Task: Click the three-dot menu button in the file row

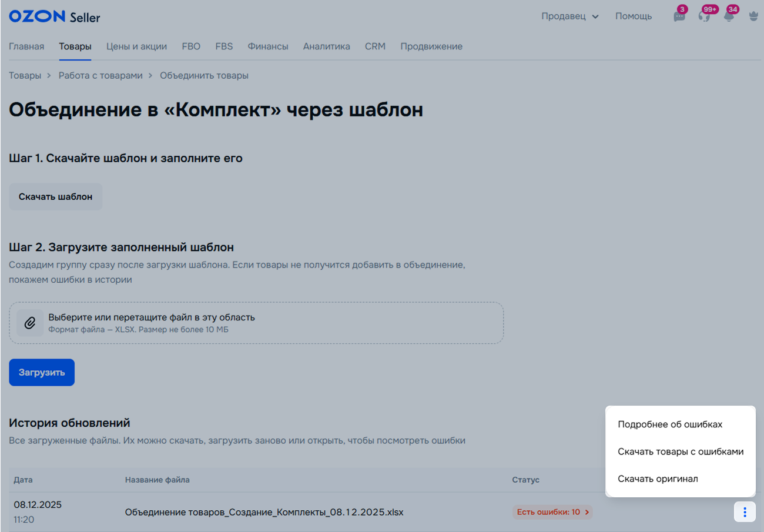Action: coord(745,512)
